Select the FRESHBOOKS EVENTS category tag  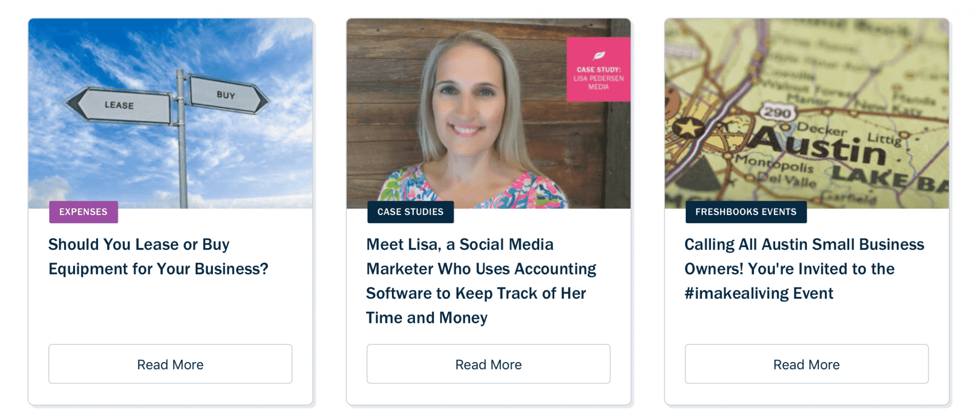[x=746, y=212]
